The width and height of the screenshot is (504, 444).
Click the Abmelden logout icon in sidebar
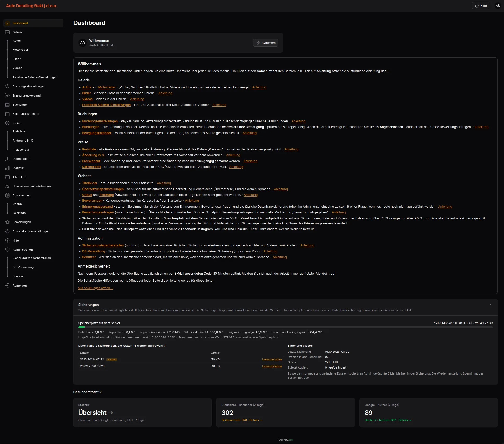click(x=8, y=286)
